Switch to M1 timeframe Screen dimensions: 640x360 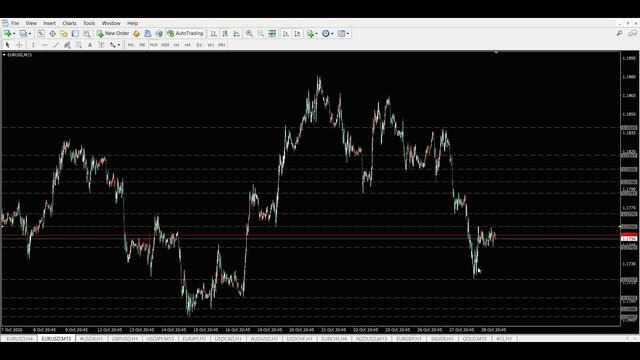[x=131, y=45]
